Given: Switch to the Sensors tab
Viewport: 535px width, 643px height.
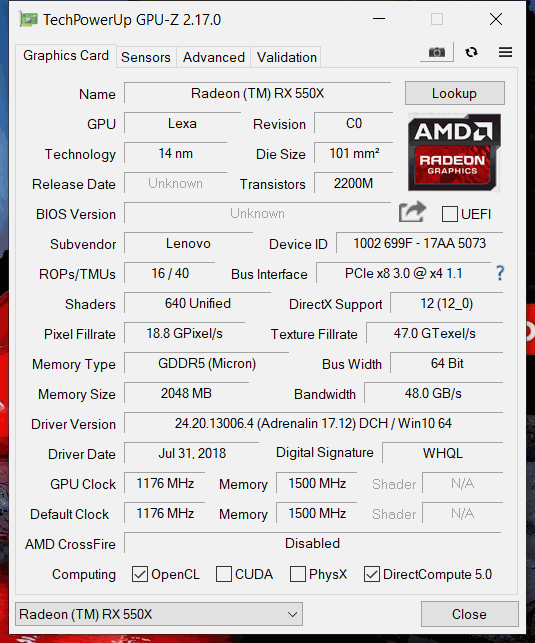Looking at the screenshot, I should coord(146,57).
